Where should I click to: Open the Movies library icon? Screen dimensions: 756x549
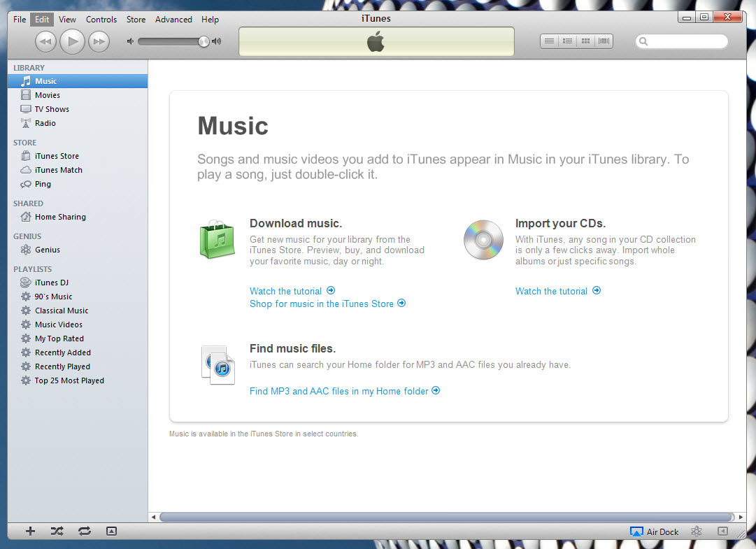tap(26, 95)
